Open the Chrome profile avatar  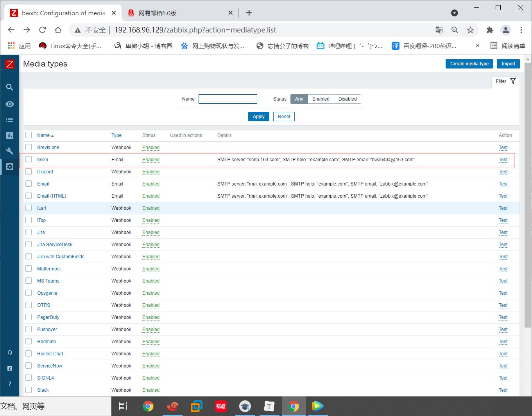pyautogui.click(x=506, y=30)
